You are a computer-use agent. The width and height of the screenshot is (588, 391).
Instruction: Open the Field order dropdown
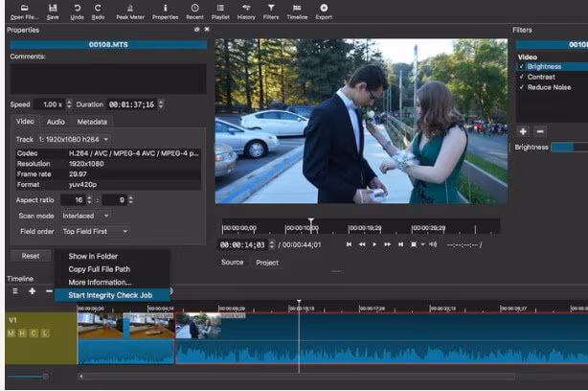tap(95, 231)
